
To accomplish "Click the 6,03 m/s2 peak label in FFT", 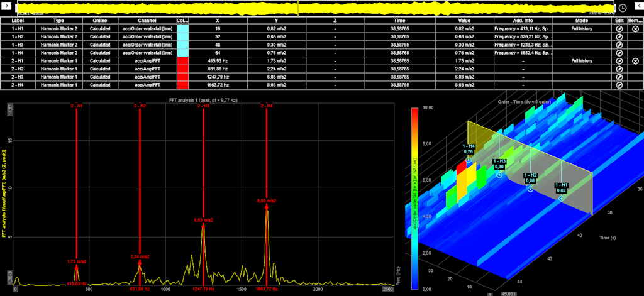I will [203, 221].
